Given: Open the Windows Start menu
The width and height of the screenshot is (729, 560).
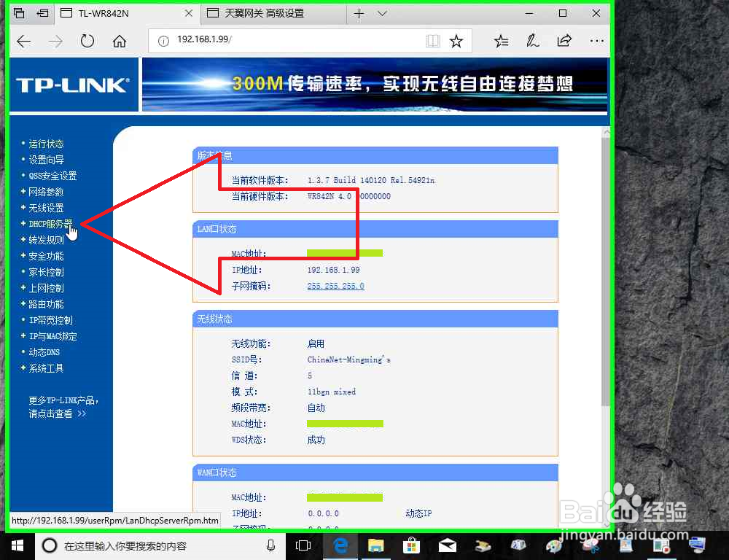Looking at the screenshot, I should click(17, 545).
